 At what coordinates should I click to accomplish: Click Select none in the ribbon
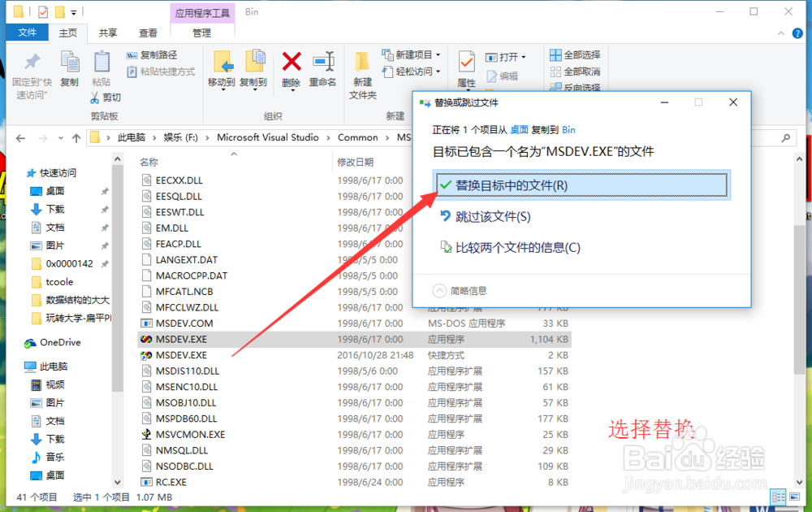[x=576, y=72]
